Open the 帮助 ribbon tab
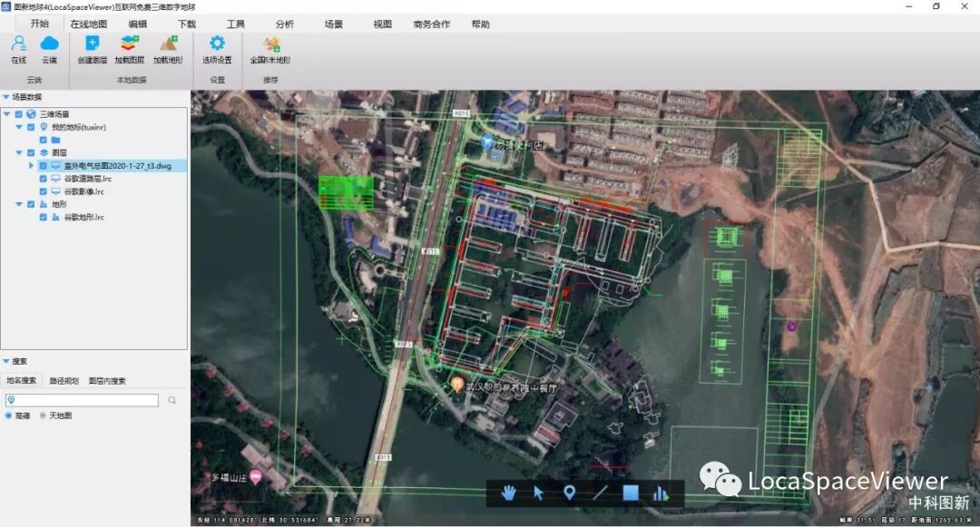This screenshot has height=527, width=980. [481, 24]
